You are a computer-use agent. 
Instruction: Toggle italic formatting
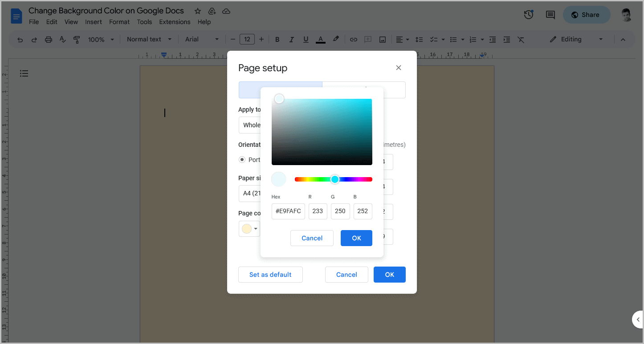point(291,40)
